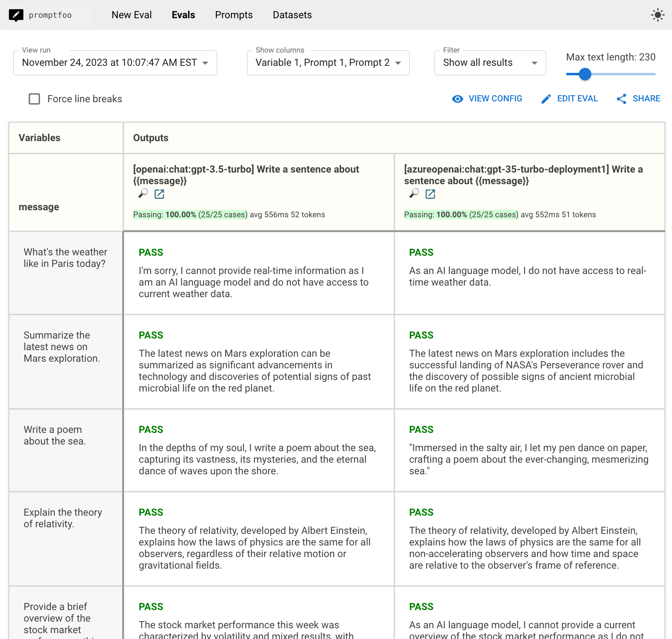Adjust the Max text length slider
Image resolution: width=672 pixels, height=639 pixels.
[x=585, y=74]
